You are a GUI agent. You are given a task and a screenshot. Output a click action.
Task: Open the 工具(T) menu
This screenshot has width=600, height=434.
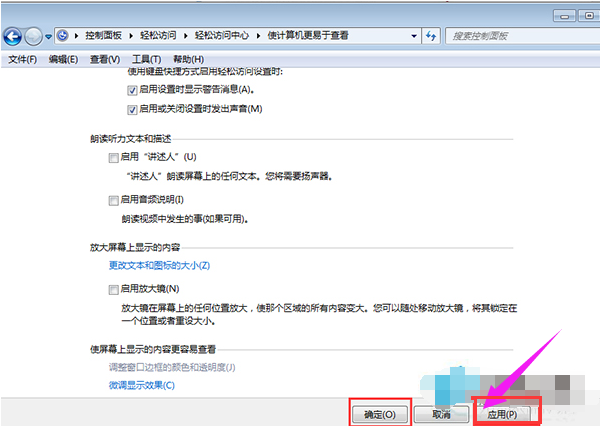coord(146,59)
